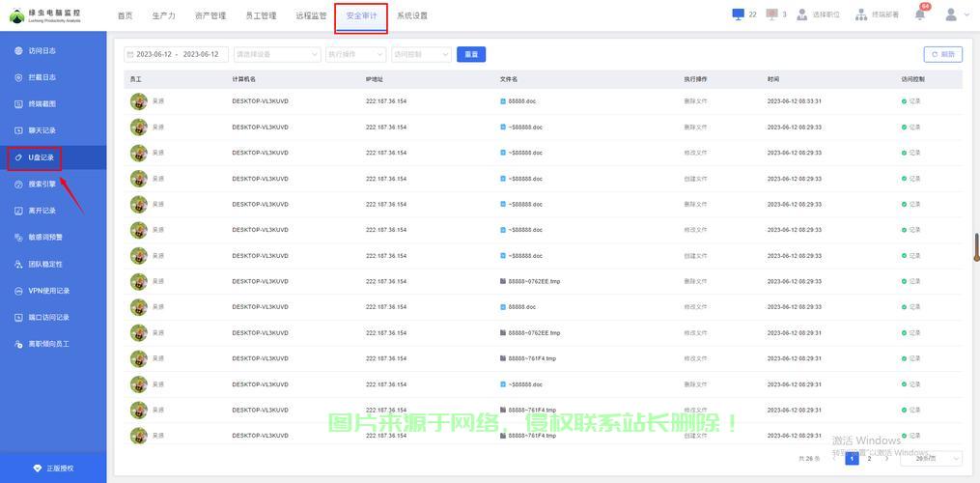Screen dimensions: 980x483
Task: Open the user account avatar menu
Action: [951, 14]
